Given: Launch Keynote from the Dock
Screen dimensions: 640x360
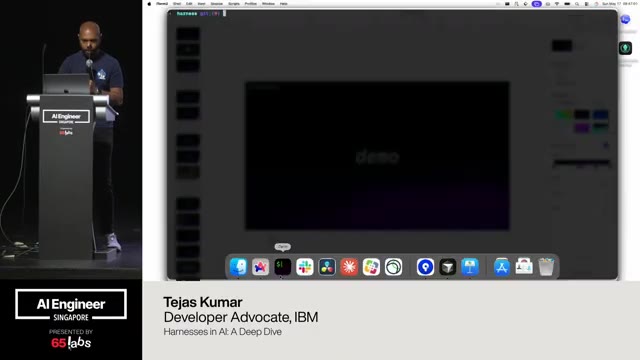Looking at the screenshot, I should tap(470, 267).
